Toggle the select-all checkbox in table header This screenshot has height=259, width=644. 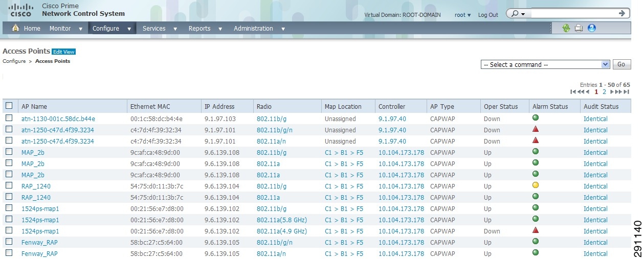9,106
